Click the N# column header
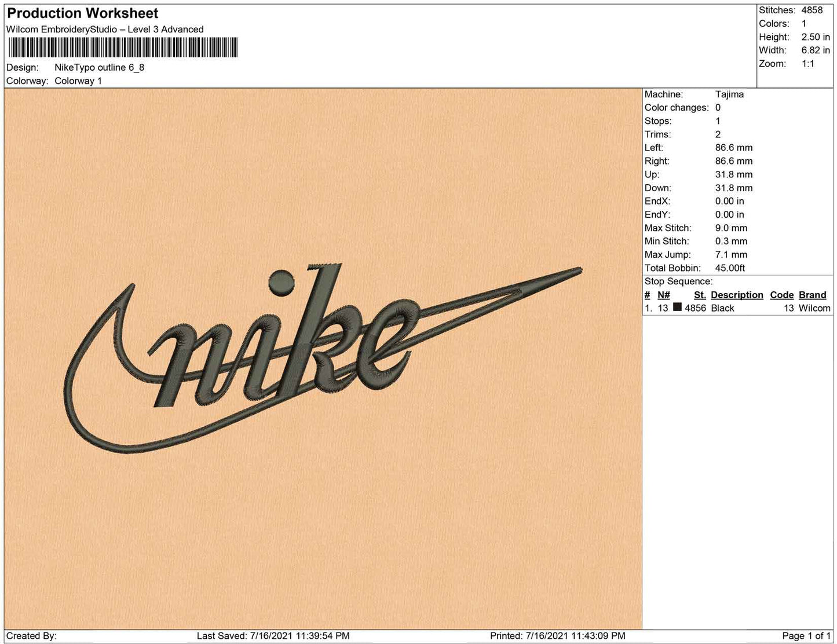The image size is (837, 644). point(664,295)
